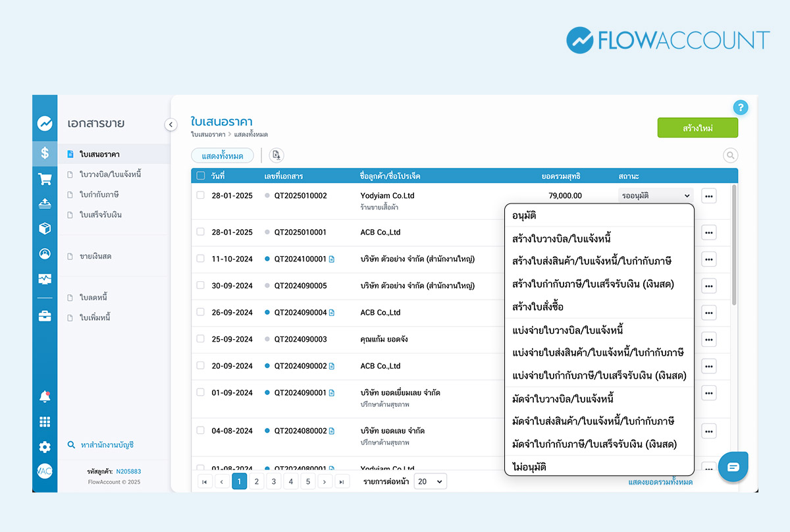Open the contacts icon in the sidebar
The width and height of the screenshot is (790, 532).
pyautogui.click(x=44, y=253)
